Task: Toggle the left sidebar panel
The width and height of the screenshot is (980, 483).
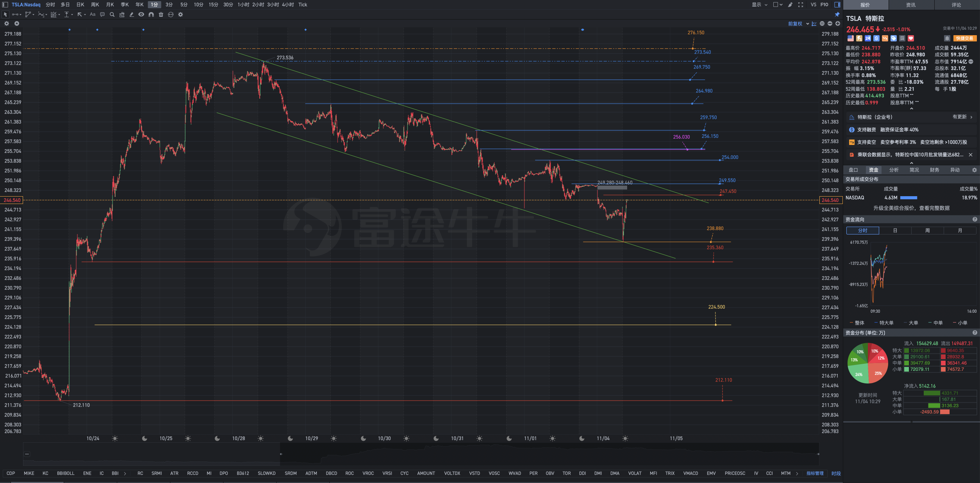Action: (5, 5)
